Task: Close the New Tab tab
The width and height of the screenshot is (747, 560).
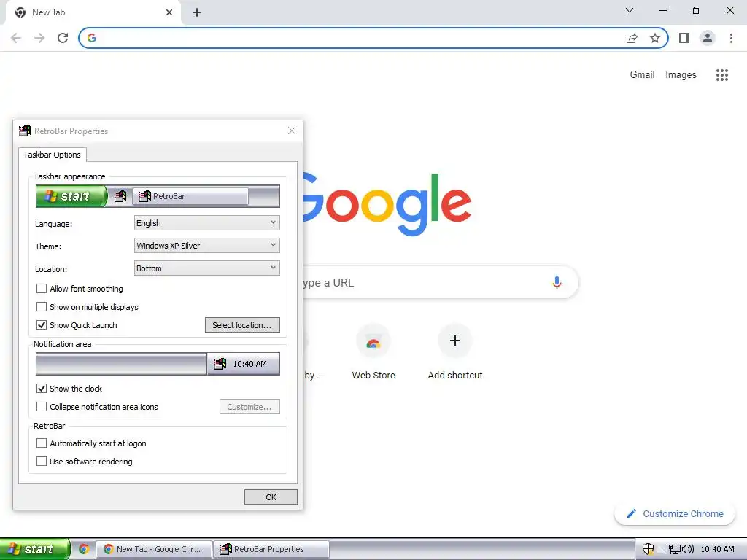Action: coord(169,12)
